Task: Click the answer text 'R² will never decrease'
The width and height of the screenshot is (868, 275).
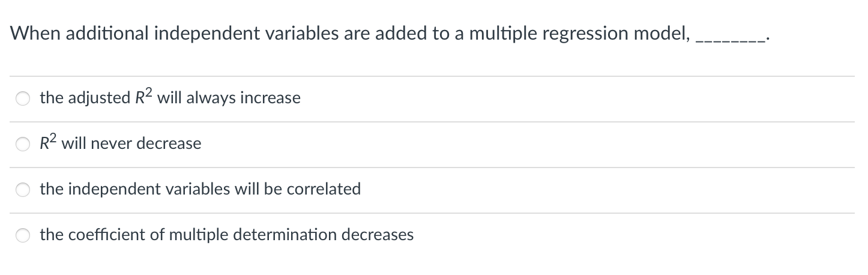Action: coord(121,142)
